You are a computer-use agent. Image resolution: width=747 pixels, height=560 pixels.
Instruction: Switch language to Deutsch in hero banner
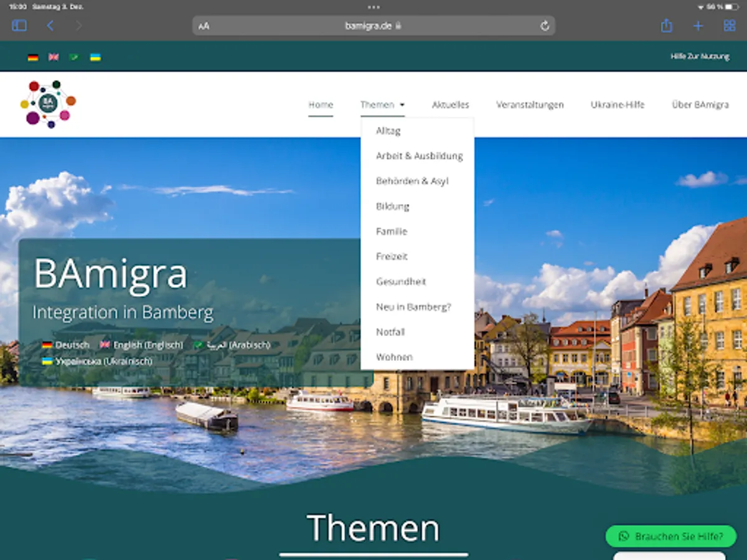(x=66, y=345)
